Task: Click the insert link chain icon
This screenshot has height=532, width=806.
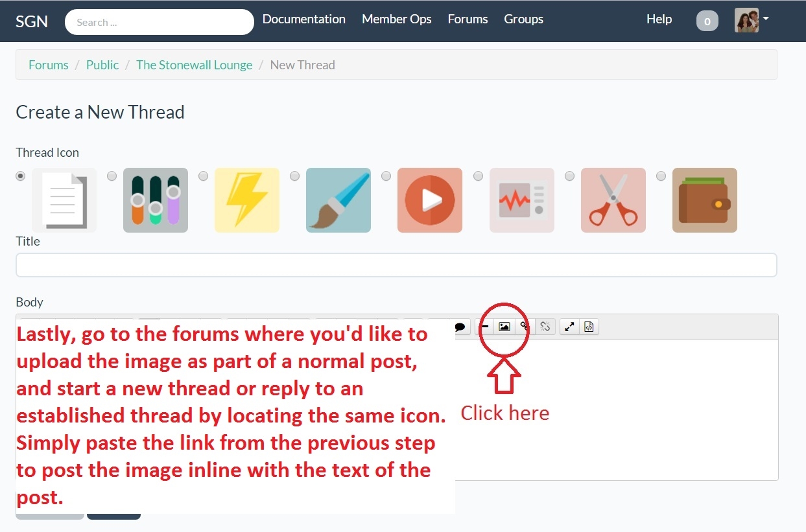Action: (524, 327)
